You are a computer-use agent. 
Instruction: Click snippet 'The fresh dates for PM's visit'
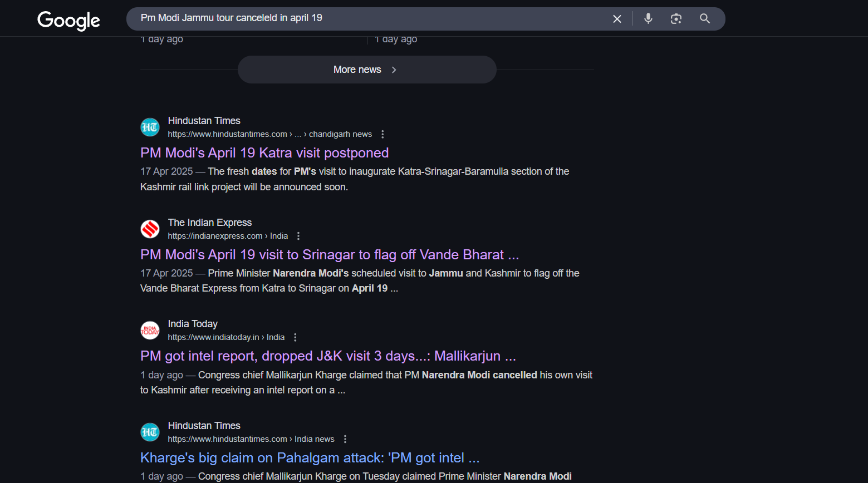(x=355, y=179)
